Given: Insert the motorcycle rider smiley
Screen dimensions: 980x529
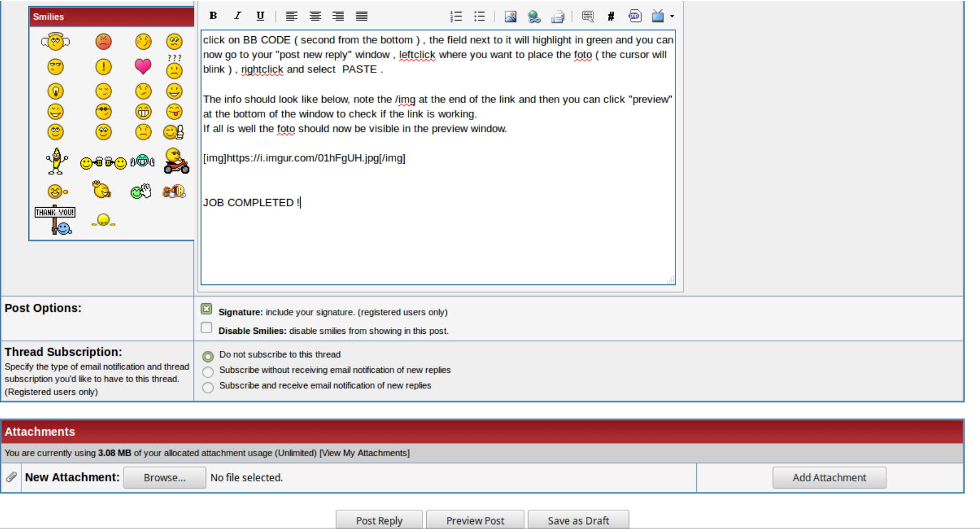Looking at the screenshot, I should (176, 161).
